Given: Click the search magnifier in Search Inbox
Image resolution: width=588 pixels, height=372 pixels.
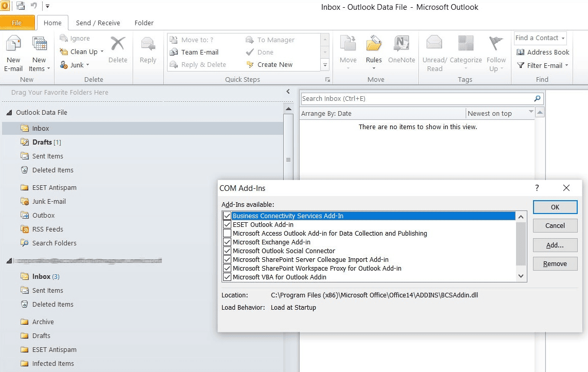Looking at the screenshot, I should click(537, 99).
